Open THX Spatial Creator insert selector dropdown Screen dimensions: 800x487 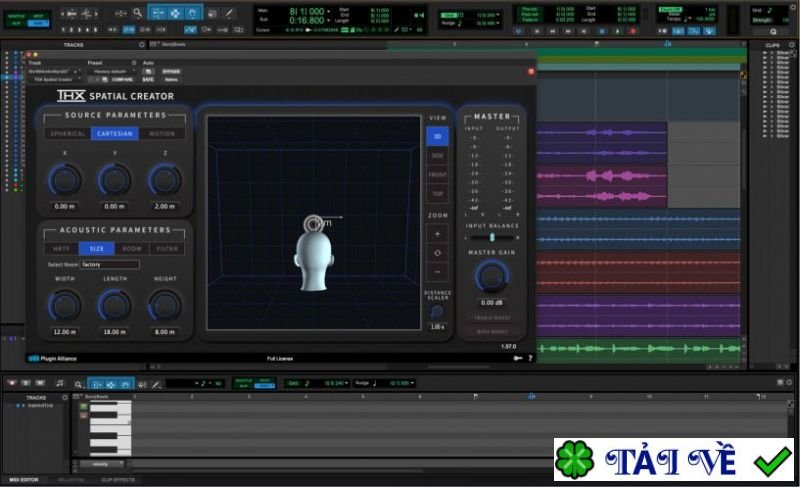point(54,79)
